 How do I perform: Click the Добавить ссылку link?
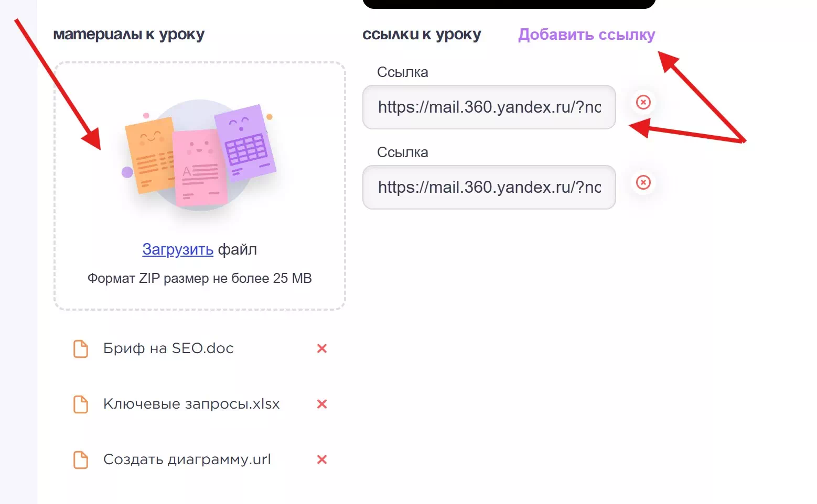tap(586, 35)
